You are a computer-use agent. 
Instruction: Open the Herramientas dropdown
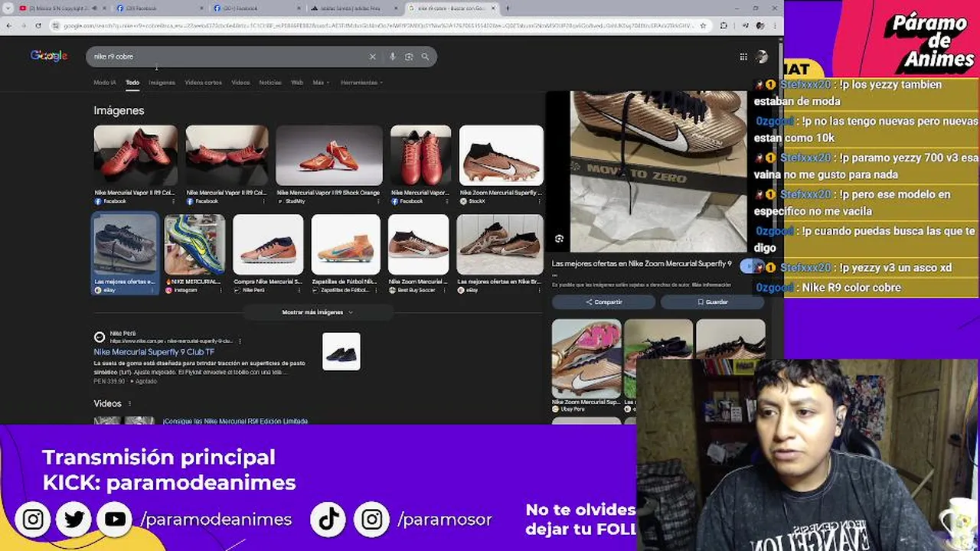[x=361, y=83]
